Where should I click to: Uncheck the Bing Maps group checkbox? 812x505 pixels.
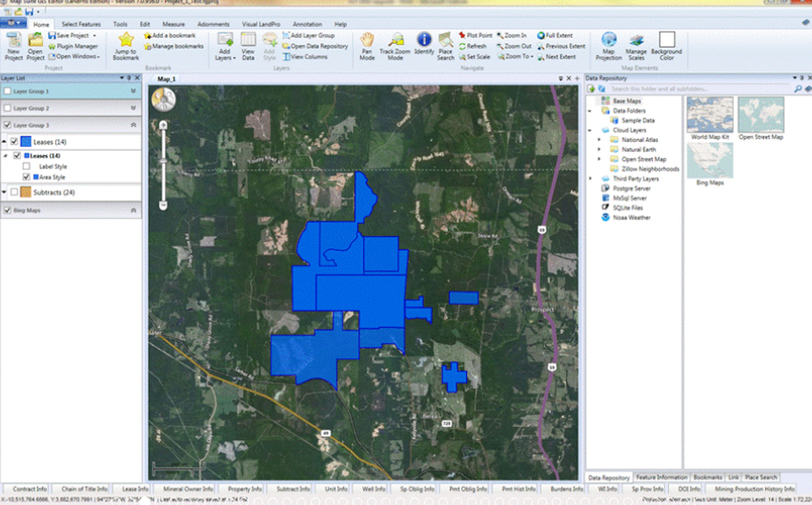(x=7, y=210)
